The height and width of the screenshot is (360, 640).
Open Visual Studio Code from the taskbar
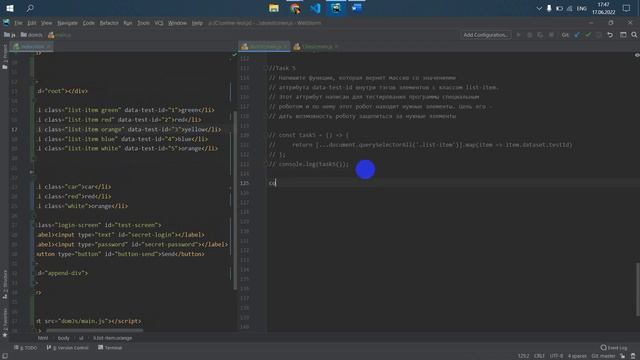point(316,8)
